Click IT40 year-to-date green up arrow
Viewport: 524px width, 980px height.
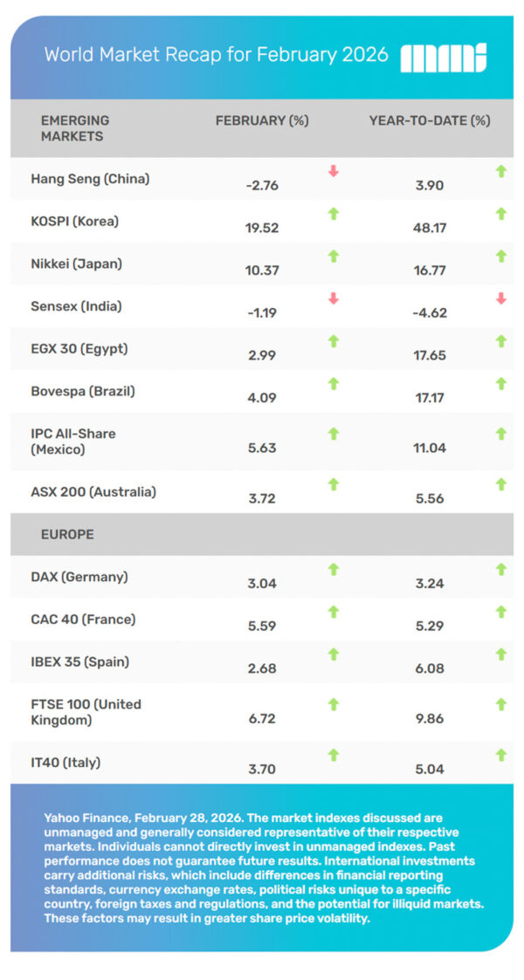coord(500,755)
